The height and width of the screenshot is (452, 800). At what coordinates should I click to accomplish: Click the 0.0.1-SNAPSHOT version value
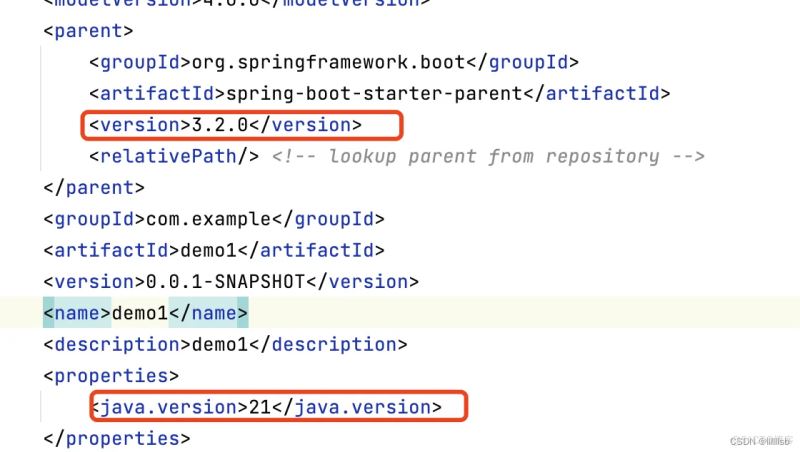[x=225, y=282]
